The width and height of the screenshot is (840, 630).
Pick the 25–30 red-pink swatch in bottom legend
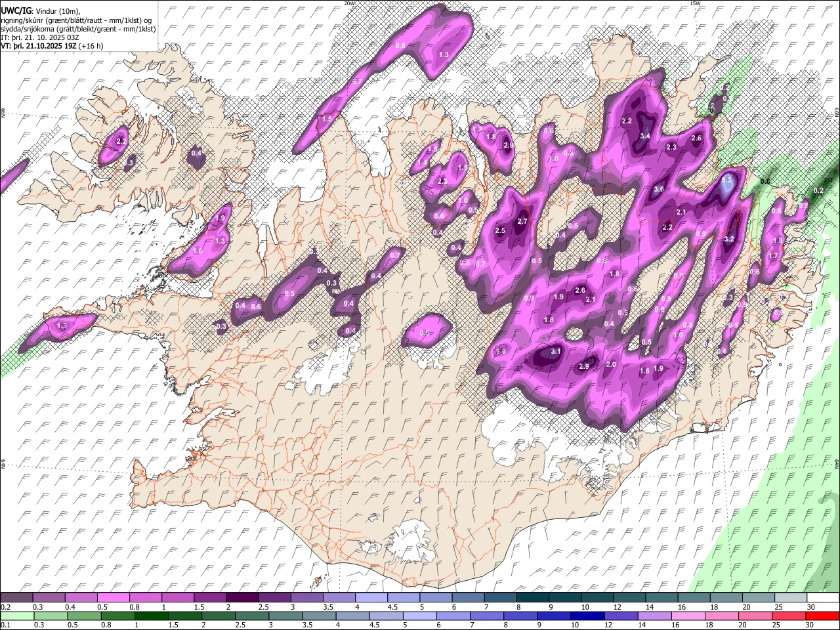[790, 616]
